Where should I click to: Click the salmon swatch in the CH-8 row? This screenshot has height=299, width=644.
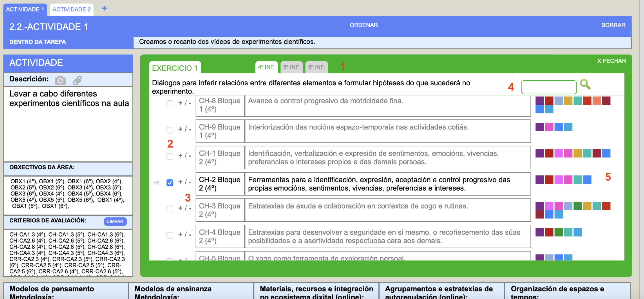[597, 100]
